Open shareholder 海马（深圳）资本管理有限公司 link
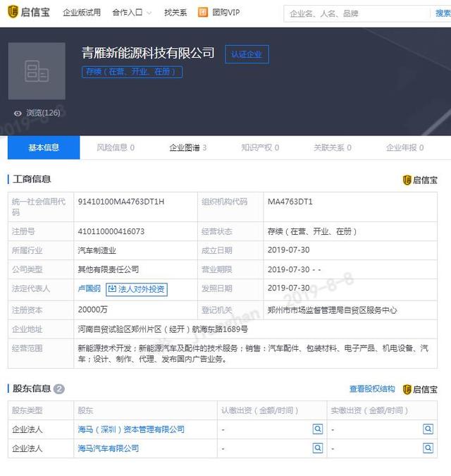The width and height of the screenshot is (451, 476). click(131, 429)
